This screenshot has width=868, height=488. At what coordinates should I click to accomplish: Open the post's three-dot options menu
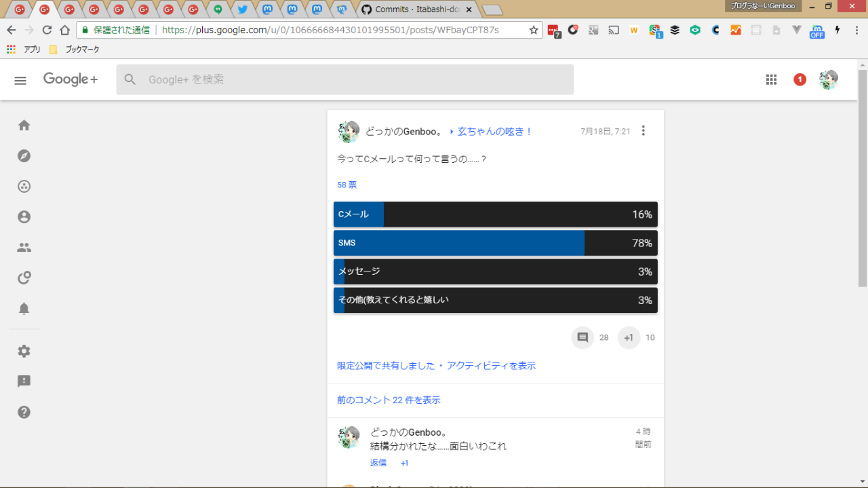[x=644, y=131]
